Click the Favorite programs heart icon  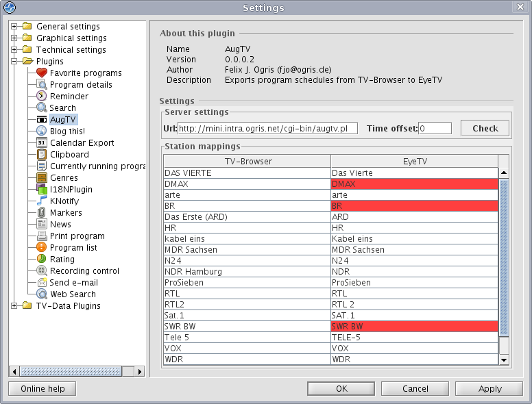coord(41,73)
